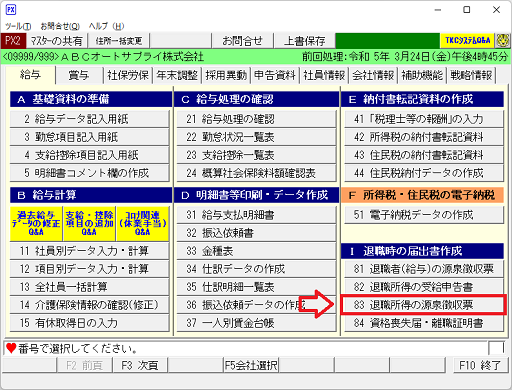Switch to the 申告資料 tab
Image resolution: width=512 pixels, height=390 pixels.
tap(275, 75)
